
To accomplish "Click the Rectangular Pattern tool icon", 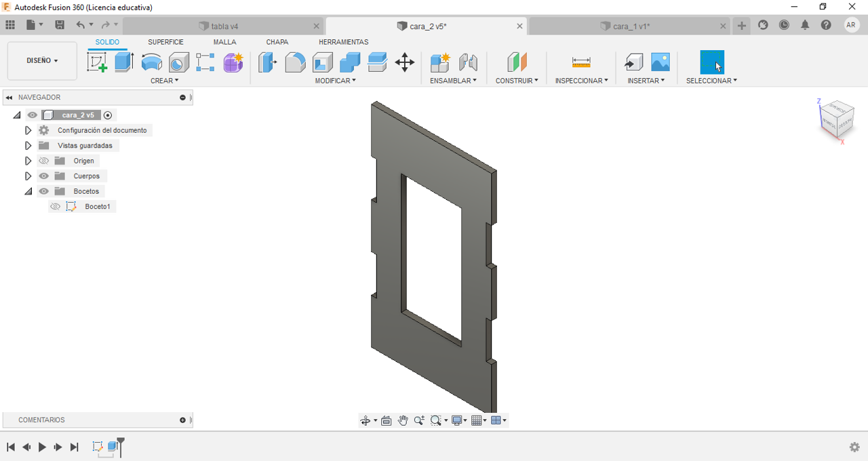I will [205, 62].
